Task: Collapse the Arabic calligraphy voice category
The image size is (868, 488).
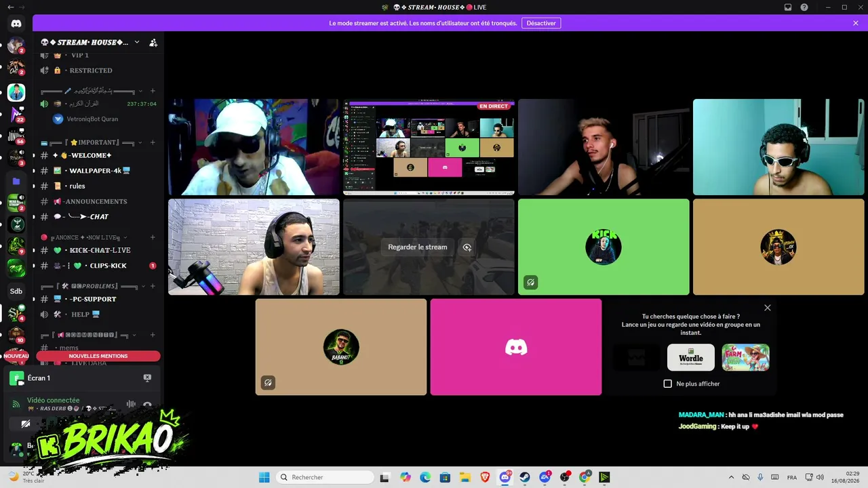Action: click(141, 91)
